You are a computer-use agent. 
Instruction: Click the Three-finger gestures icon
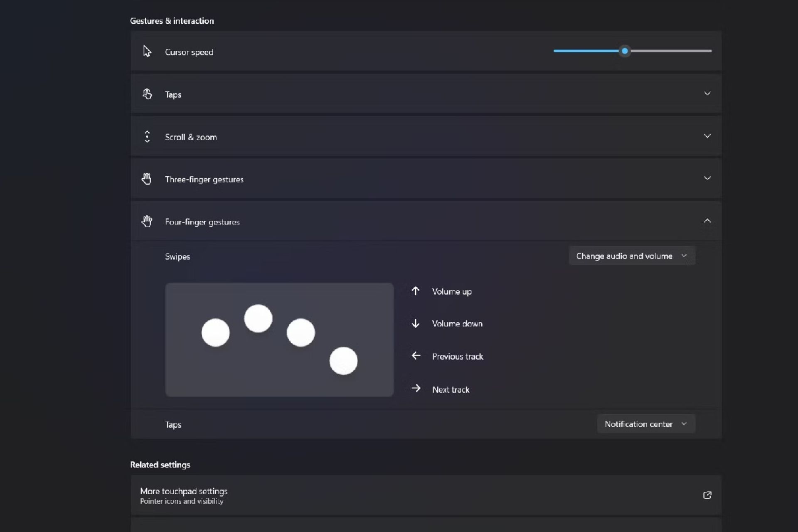[147, 179]
